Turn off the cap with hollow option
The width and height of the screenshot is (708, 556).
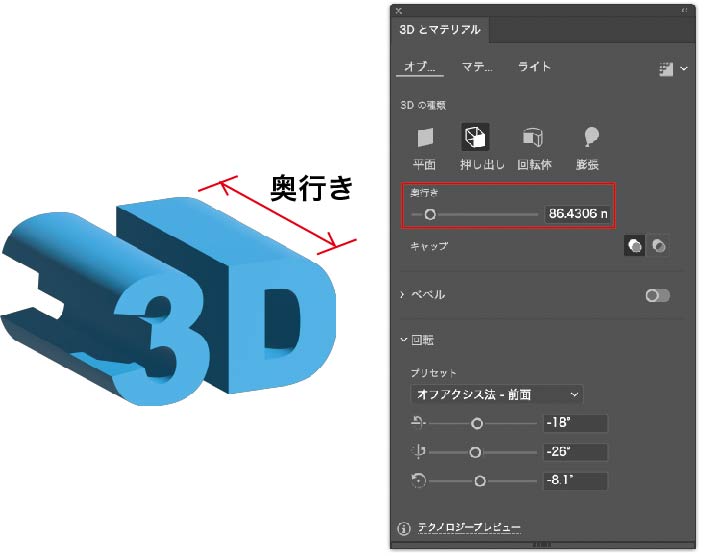[658, 245]
